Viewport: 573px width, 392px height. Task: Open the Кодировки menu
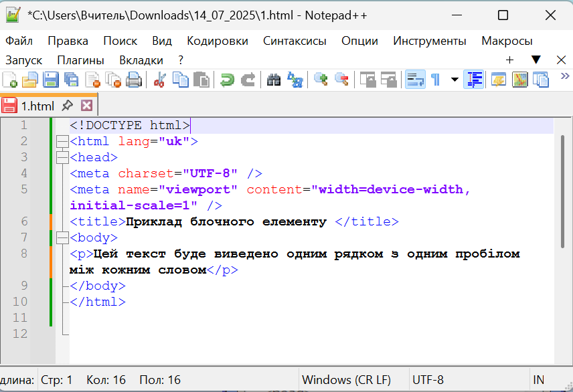coord(217,41)
